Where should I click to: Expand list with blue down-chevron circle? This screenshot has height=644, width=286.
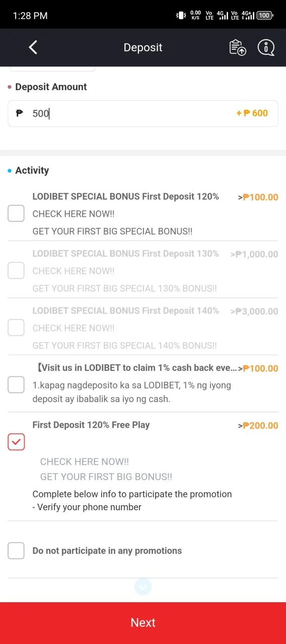(x=143, y=586)
